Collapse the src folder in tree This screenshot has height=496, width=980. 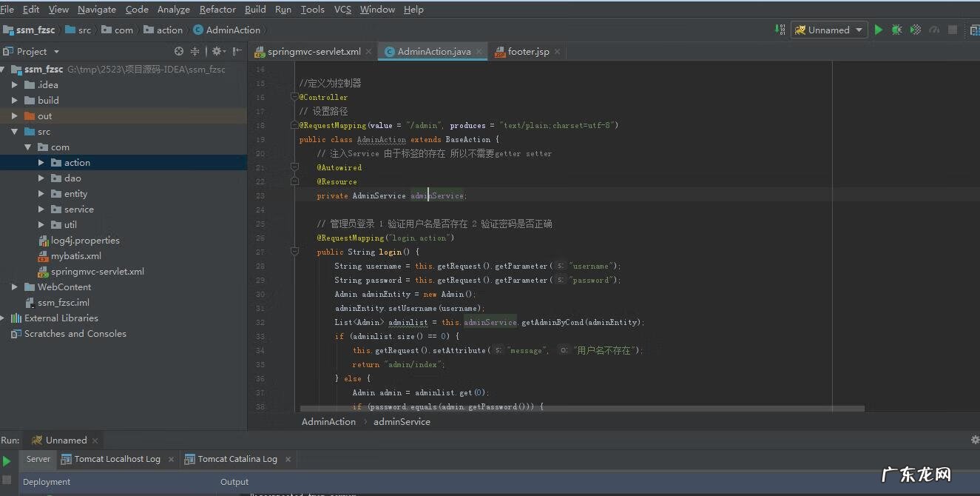[15, 132]
